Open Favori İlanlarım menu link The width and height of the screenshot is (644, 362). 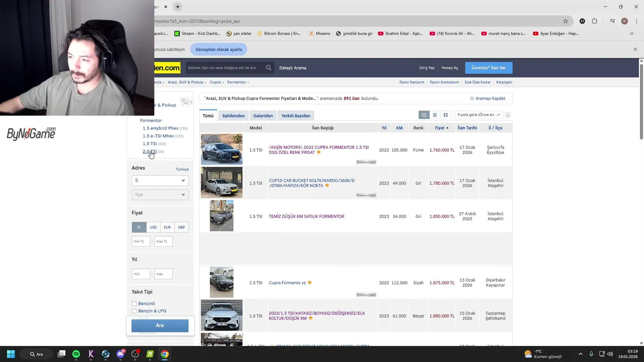click(412, 82)
